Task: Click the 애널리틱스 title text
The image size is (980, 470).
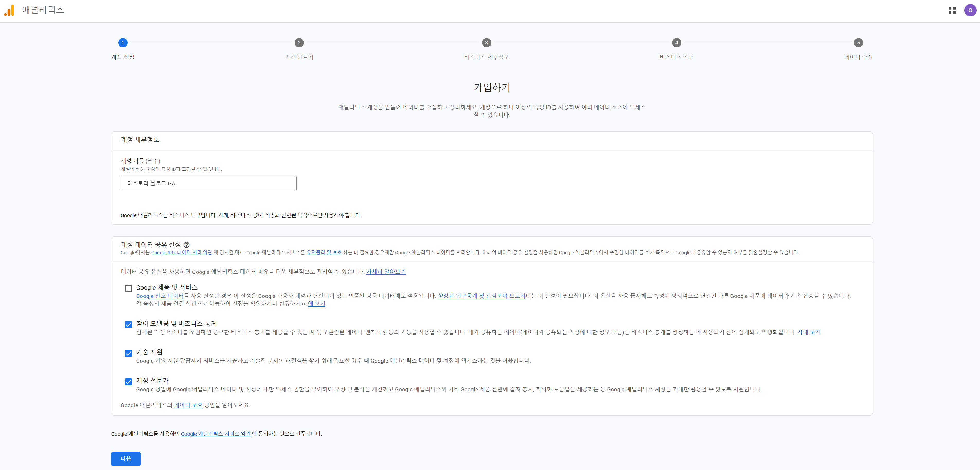Action: (x=43, y=10)
